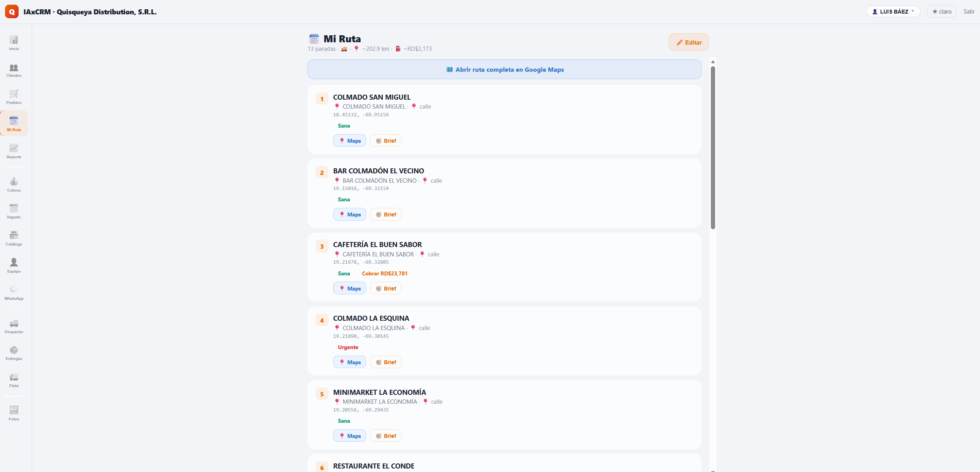Click the ~202.9 km distance text
980x472 pixels.
point(375,49)
